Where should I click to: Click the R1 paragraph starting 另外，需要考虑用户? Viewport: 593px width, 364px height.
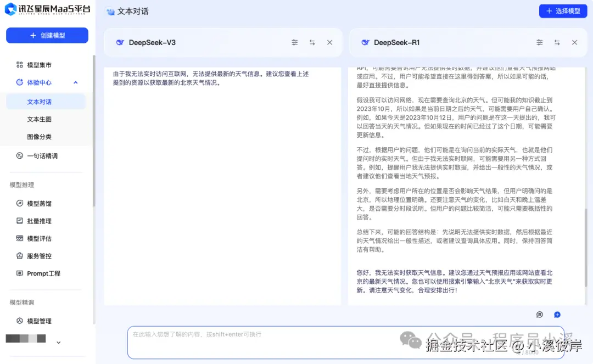tap(454, 204)
